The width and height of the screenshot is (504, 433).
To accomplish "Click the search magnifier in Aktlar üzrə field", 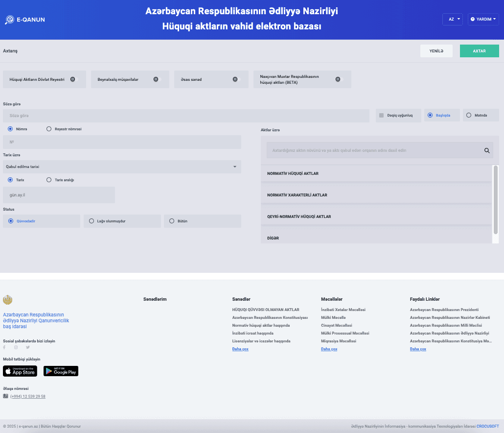I will click(487, 151).
